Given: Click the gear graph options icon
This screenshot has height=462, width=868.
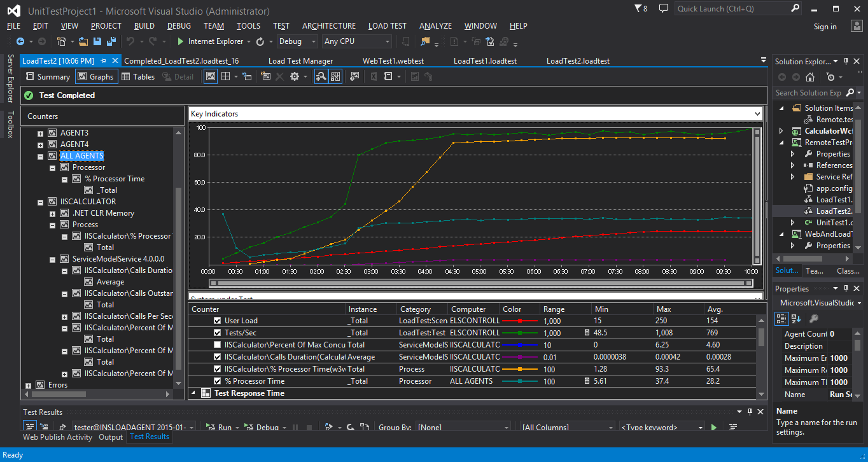Looking at the screenshot, I should point(294,76).
